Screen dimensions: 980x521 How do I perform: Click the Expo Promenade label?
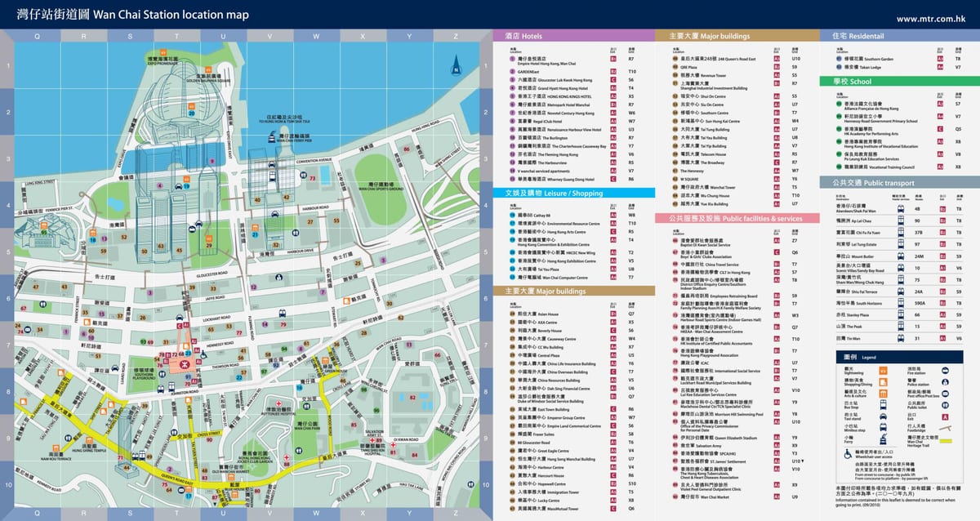[163, 60]
